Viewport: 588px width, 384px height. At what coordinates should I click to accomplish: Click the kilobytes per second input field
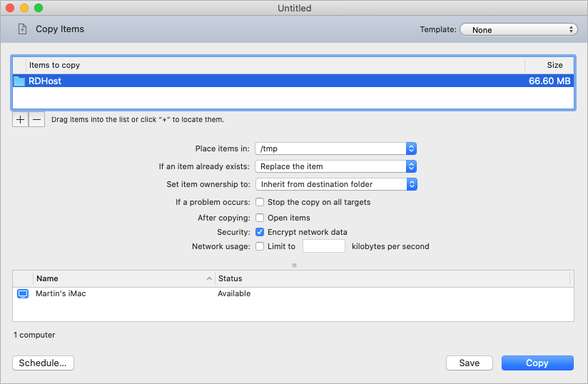[324, 246]
